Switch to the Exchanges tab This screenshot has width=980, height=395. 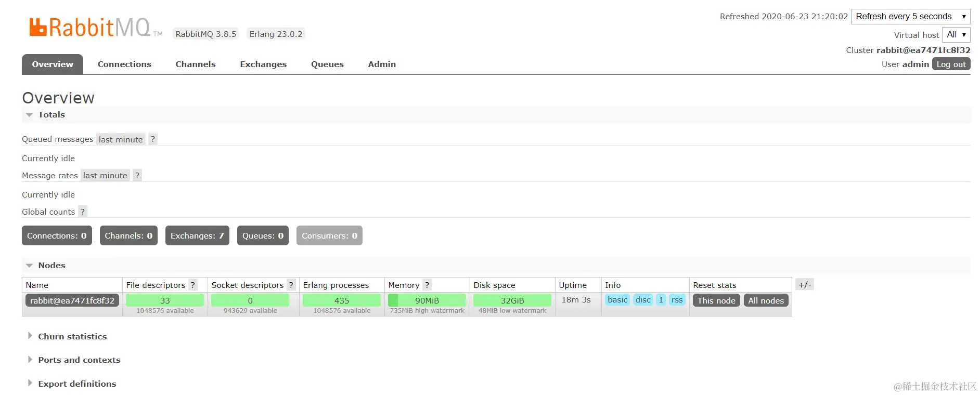coord(263,64)
